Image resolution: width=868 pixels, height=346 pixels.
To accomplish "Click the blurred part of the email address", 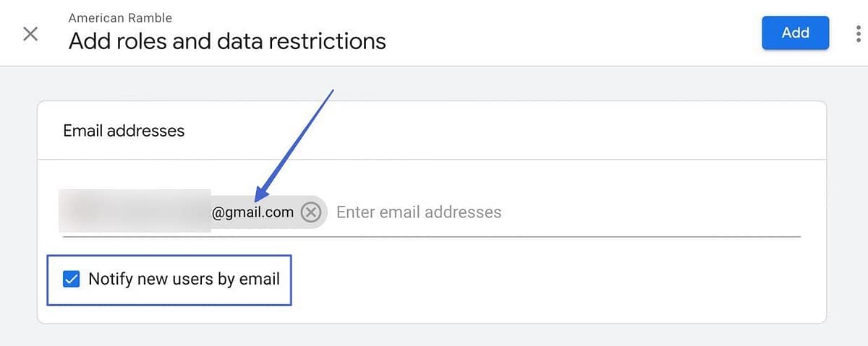I will point(134,211).
